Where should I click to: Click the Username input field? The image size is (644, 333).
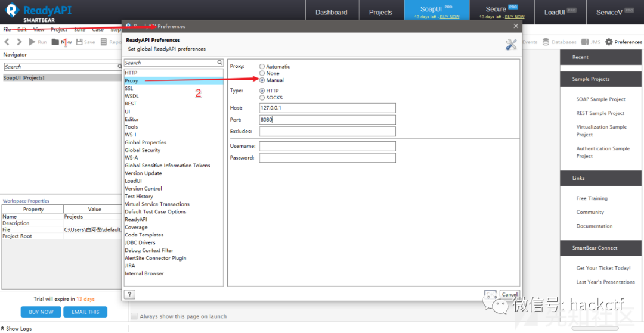[x=327, y=146]
